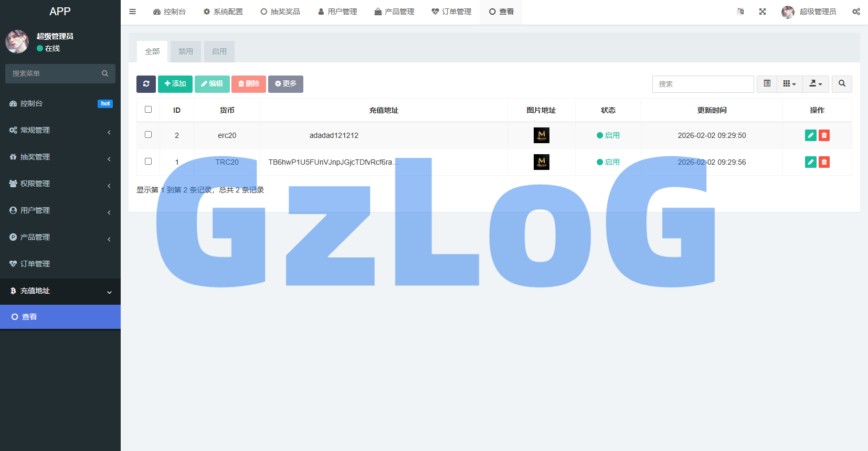
Task: Toggle sidebar with hamburger menu icon
Action: (x=133, y=12)
